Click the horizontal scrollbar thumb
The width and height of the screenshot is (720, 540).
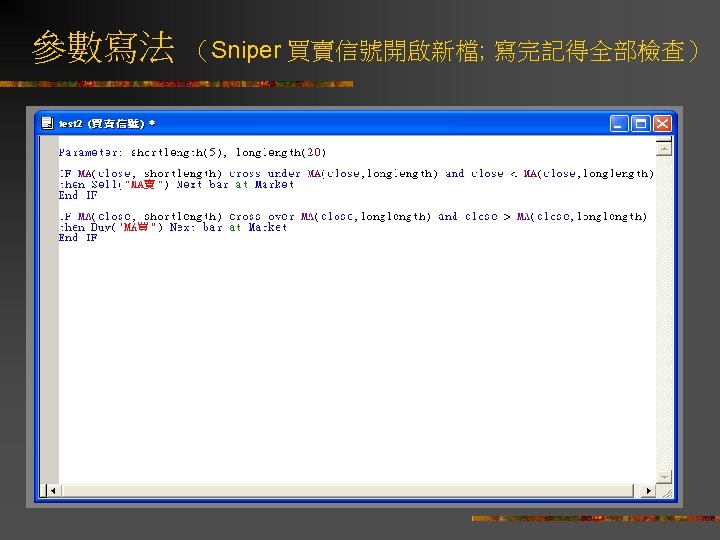coord(348,491)
